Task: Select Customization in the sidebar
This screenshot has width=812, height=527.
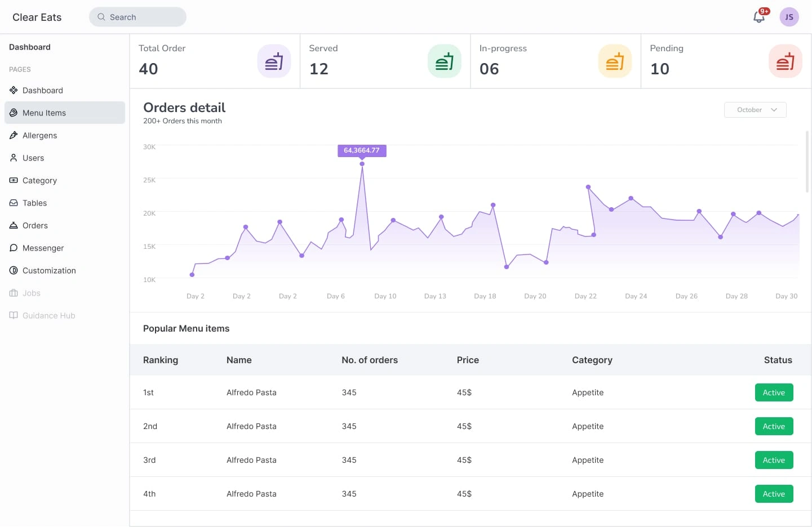Action: pos(65,270)
